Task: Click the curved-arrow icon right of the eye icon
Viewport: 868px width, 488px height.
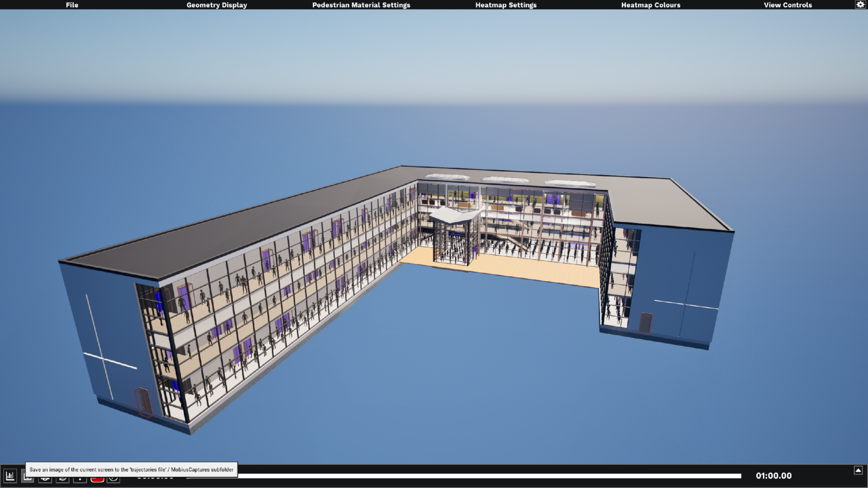Action: click(62, 478)
